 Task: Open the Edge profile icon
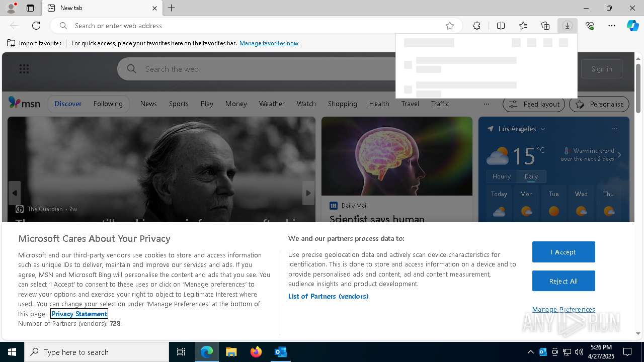point(11,8)
